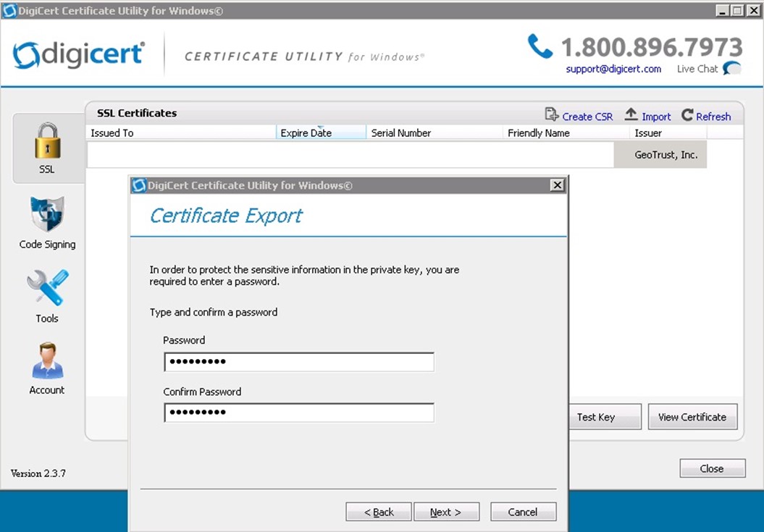Click the Certificate Export dialog title icon
Image resolution: width=764 pixels, height=532 pixels.
[139, 185]
